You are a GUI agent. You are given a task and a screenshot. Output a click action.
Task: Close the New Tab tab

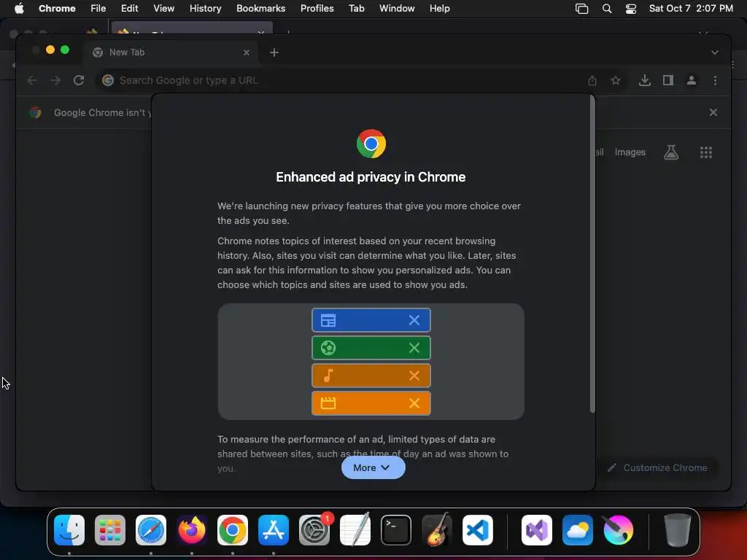[247, 52]
